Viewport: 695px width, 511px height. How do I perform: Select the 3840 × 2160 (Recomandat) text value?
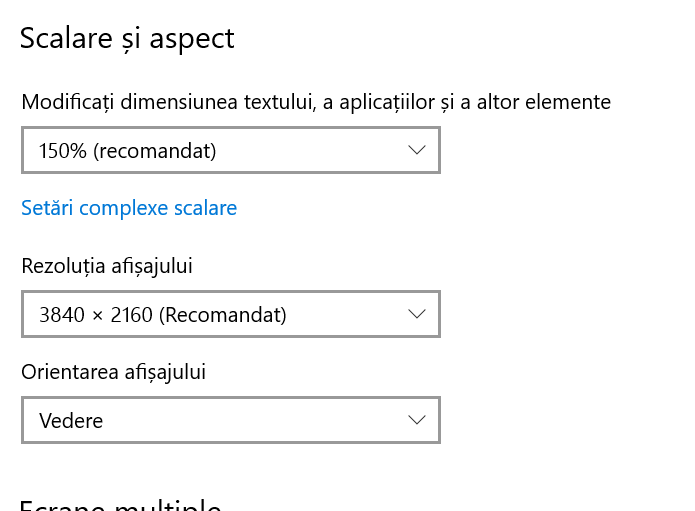(163, 315)
